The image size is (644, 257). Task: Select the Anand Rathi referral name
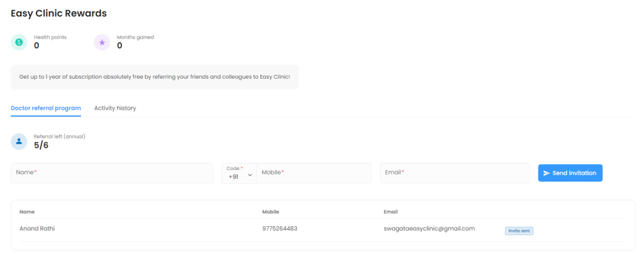click(37, 229)
